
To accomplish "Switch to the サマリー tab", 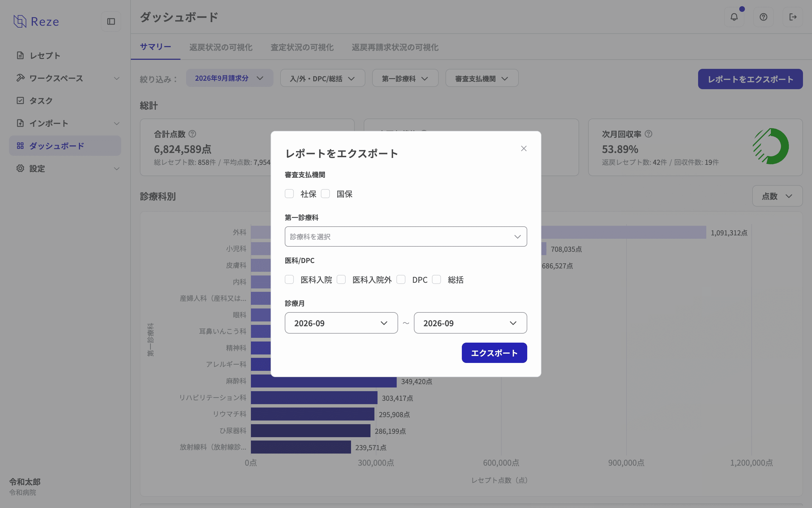I will (155, 47).
